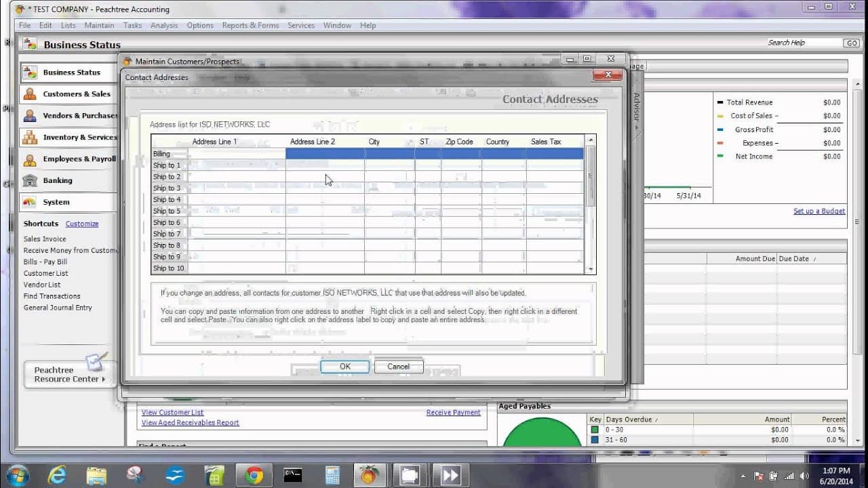Click Billing Address Line 2 cell
868x488 pixels.
tap(325, 154)
